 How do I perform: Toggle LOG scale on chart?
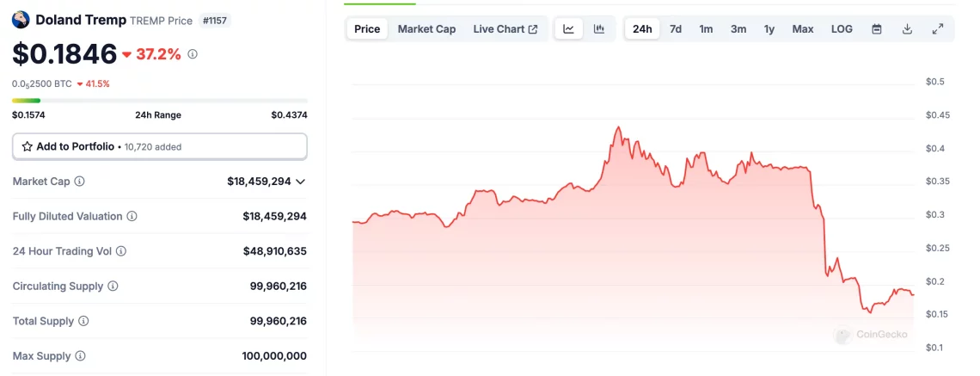[842, 29]
